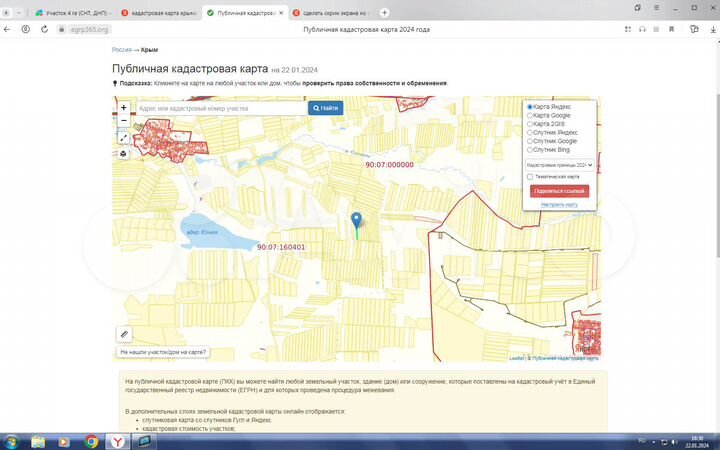
Task: Click Поделиться ссылкой red button
Action: click(x=559, y=190)
